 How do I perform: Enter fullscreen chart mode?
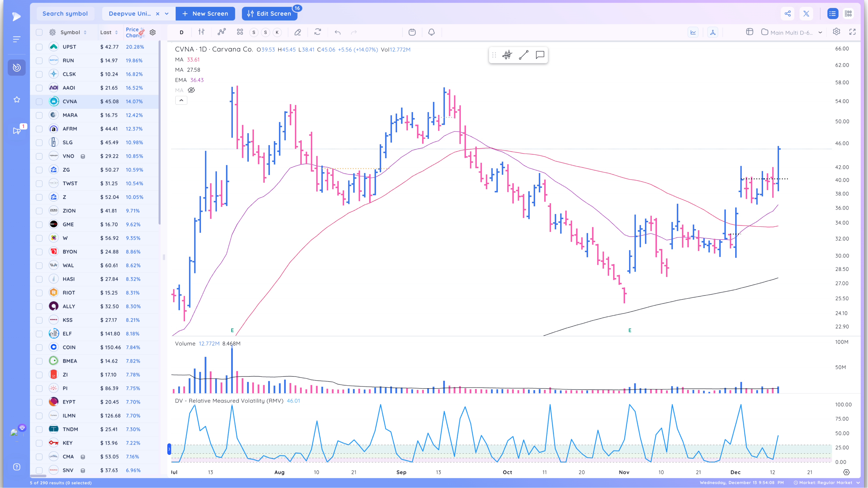(852, 32)
